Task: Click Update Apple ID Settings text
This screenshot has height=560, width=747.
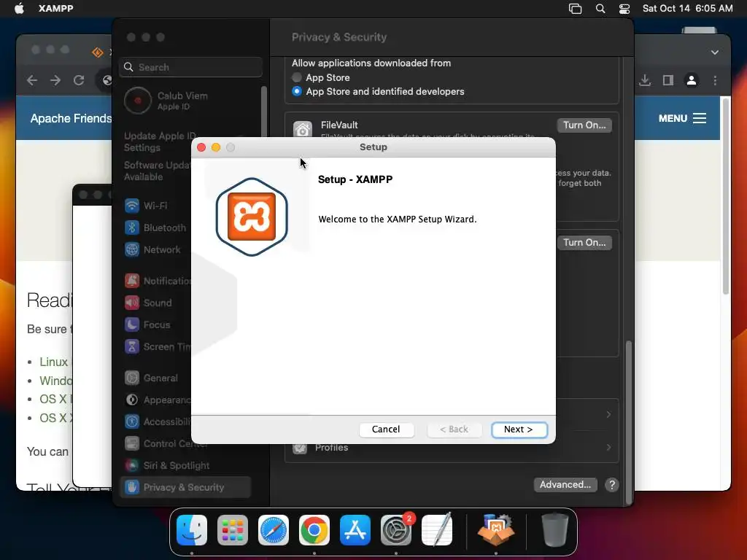Action: pyautogui.click(x=160, y=142)
